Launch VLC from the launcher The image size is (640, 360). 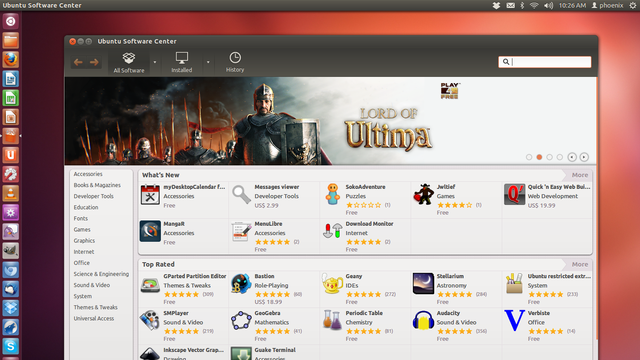(x=11, y=193)
